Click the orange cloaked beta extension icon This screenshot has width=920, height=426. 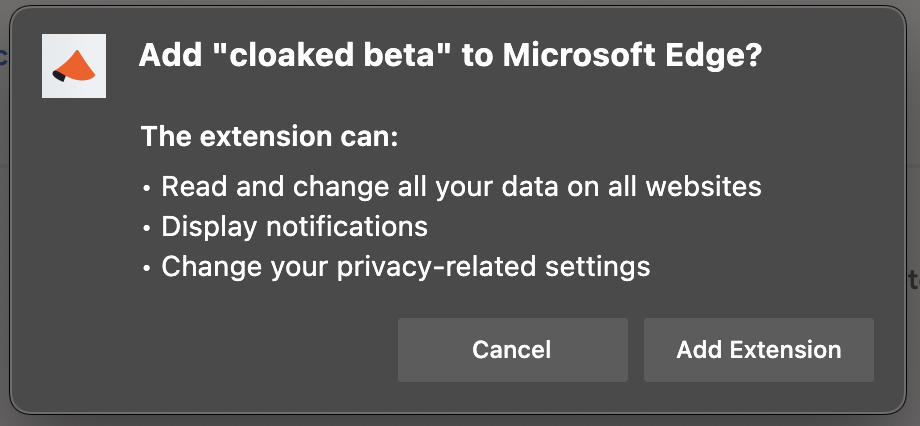pyautogui.click(x=74, y=66)
